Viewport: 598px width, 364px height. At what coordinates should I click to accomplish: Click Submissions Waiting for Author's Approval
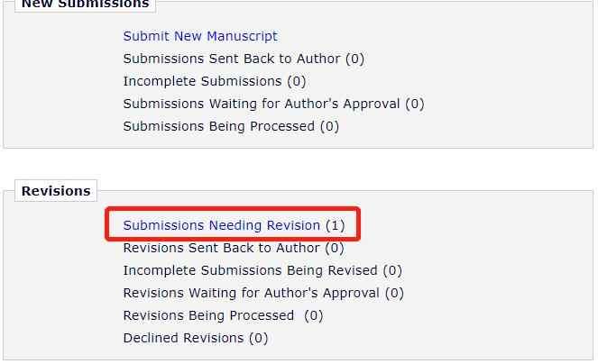[x=262, y=104]
